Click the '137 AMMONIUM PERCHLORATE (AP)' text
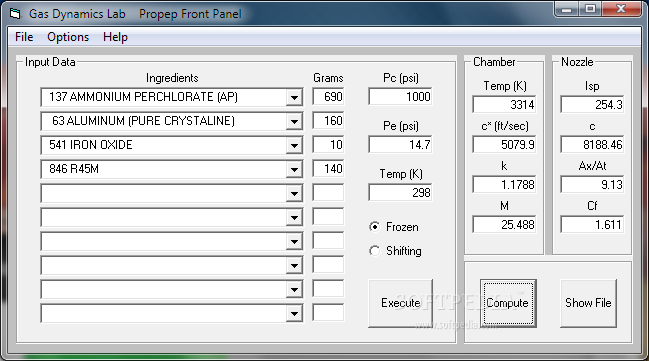 (143, 97)
